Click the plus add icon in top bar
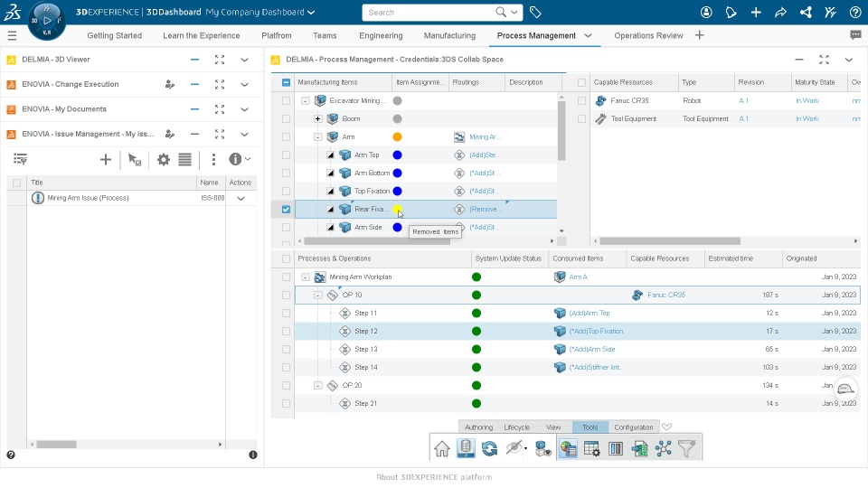The height and width of the screenshot is (488, 868). 756,12
